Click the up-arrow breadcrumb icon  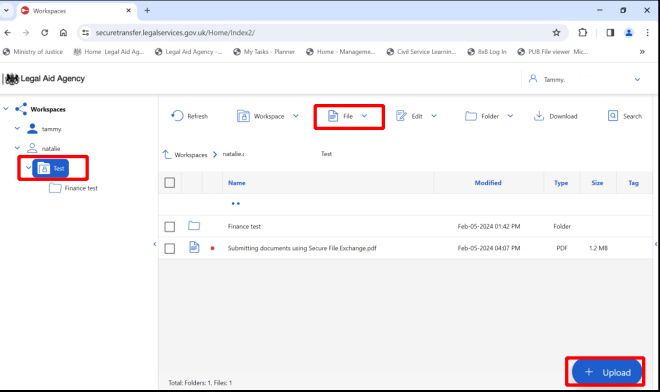point(167,155)
